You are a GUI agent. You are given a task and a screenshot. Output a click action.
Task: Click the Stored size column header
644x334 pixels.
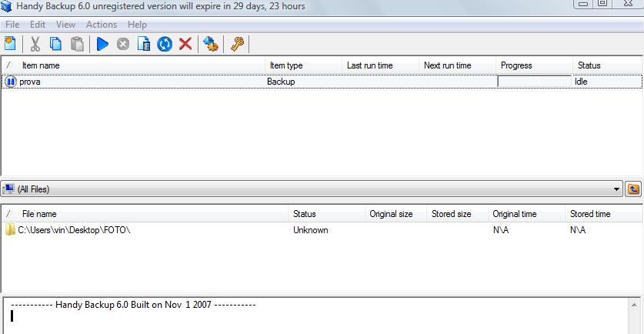tap(457, 214)
